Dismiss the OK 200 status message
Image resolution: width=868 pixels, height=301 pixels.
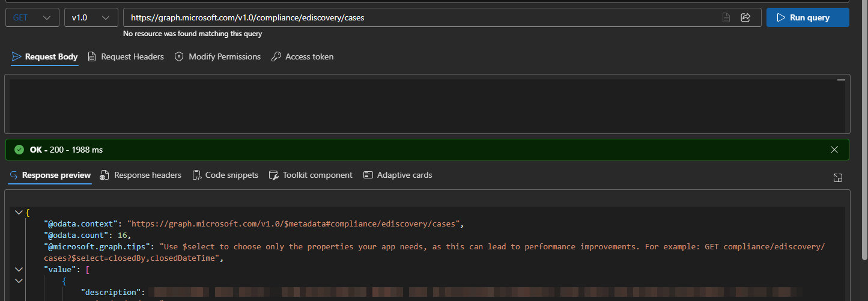pyautogui.click(x=834, y=150)
